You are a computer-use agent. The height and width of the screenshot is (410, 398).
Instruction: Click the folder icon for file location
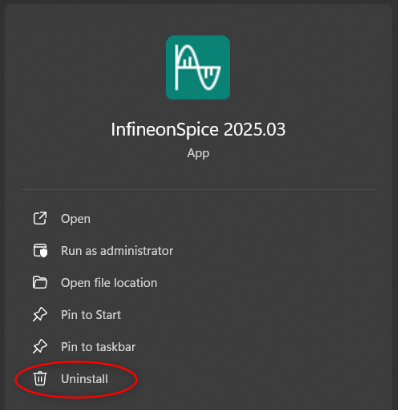point(40,283)
